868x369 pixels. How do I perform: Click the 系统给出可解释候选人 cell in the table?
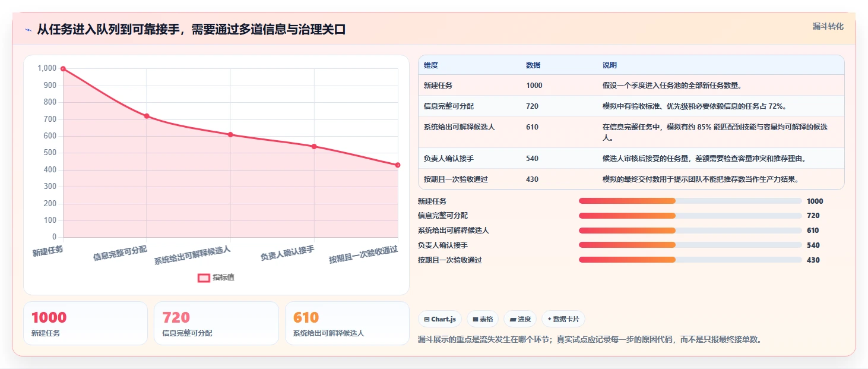click(460, 127)
